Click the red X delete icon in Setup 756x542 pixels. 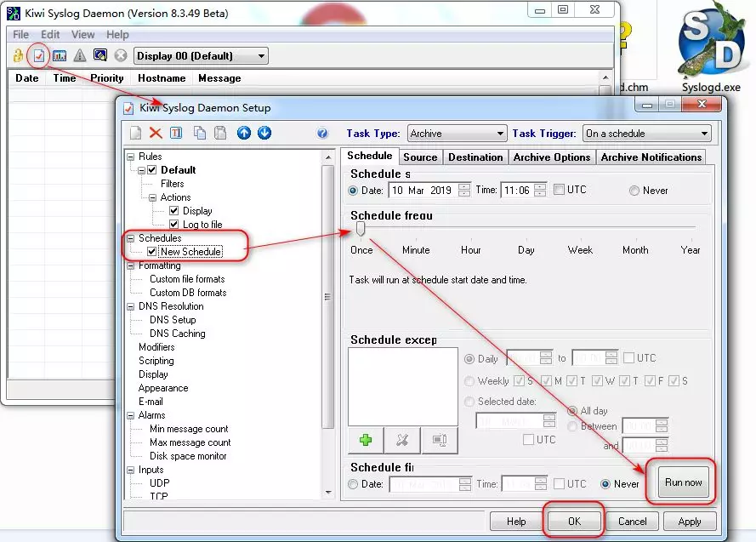tap(156, 133)
